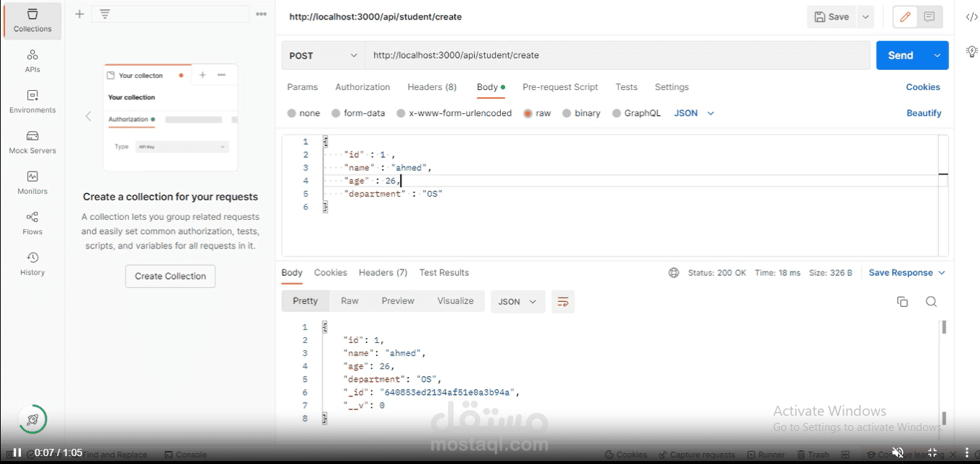This screenshot has height=464, width=980.
Task: Copy the response body with copy icon
Action: tap(902, 302)
